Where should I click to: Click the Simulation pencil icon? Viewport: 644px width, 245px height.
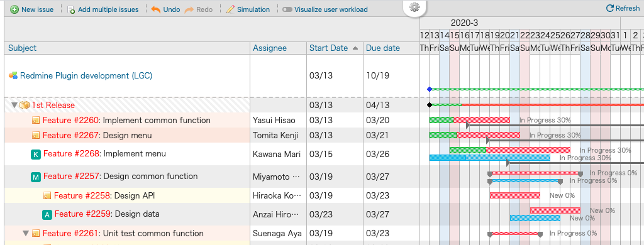point(230,9)
